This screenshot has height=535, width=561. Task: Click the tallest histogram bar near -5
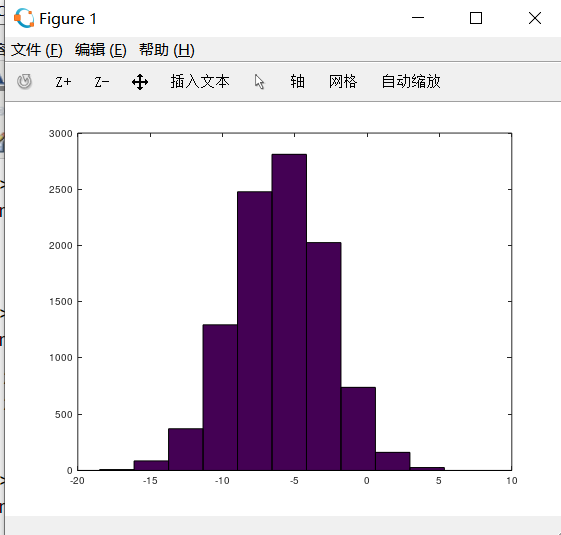point(289,312)
